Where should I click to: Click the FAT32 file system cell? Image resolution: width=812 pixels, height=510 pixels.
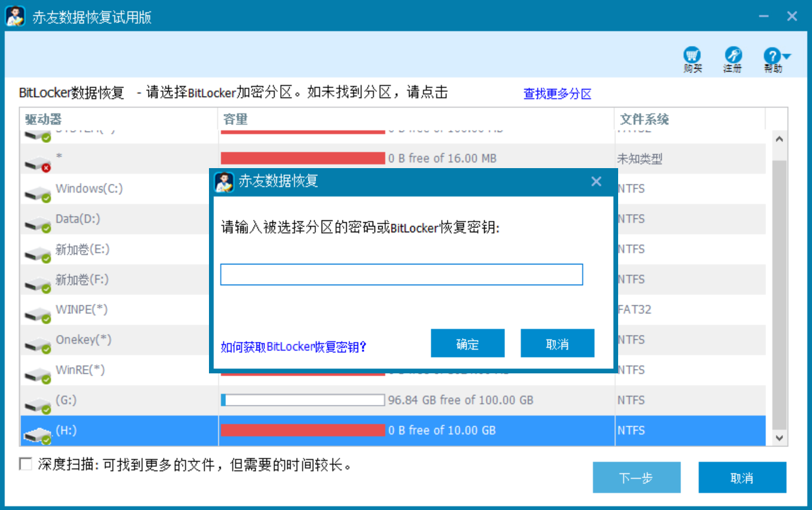click(634, 309)
